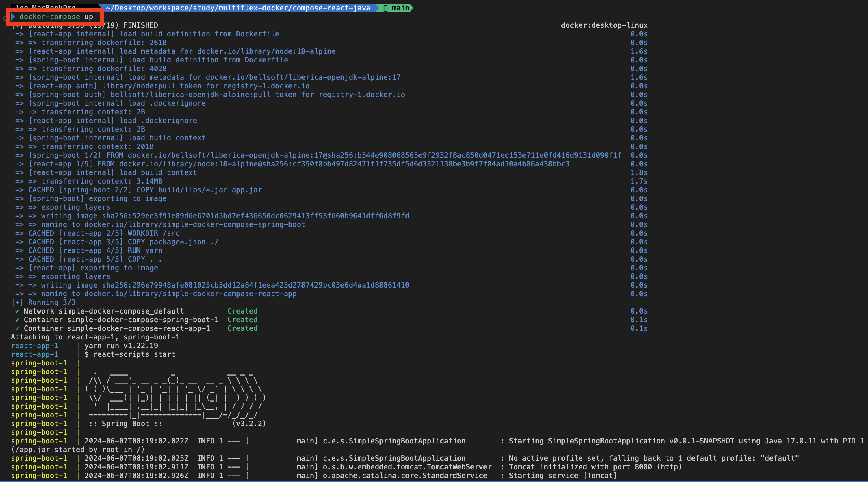Viewport: 868px width, 482px height.
Task: Click the first cyan react-app-1 log prefix
Action: click(35, 346)
